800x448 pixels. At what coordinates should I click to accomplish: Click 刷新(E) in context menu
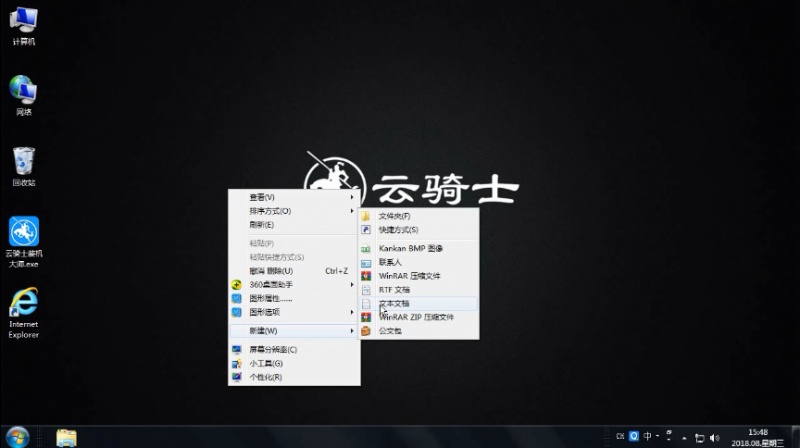(294, 225)
